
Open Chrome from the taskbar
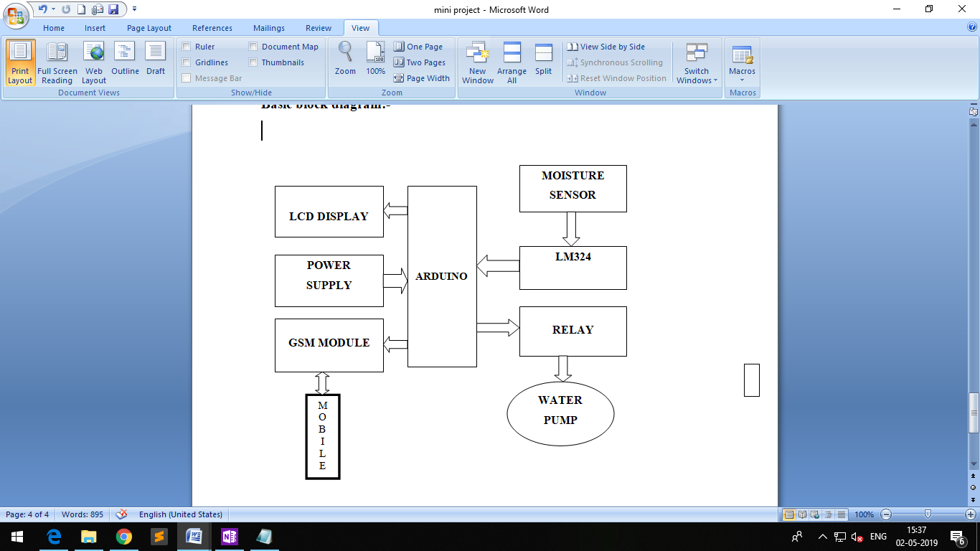[x=123, y=537]
